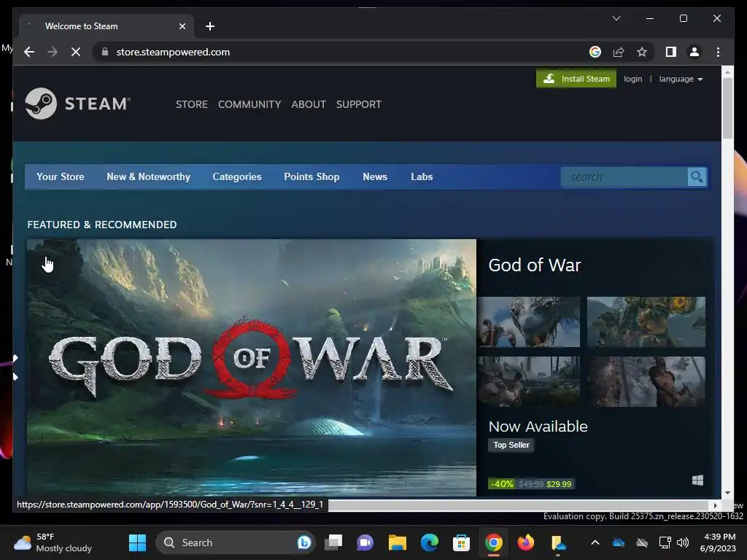Open the COMMUNITY menu
Viewport: 747px width, 560px height.
click(x=249, y=104)
